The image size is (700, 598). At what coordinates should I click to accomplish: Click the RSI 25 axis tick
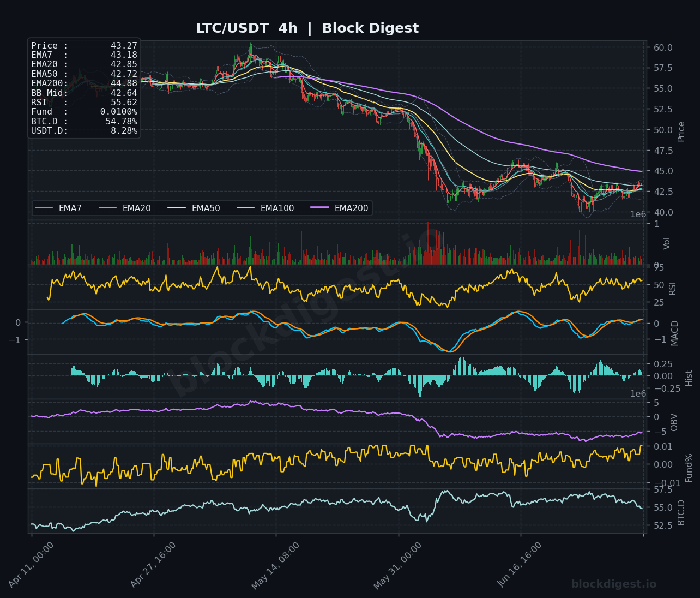pyautogui.click(x=659, y=303)
